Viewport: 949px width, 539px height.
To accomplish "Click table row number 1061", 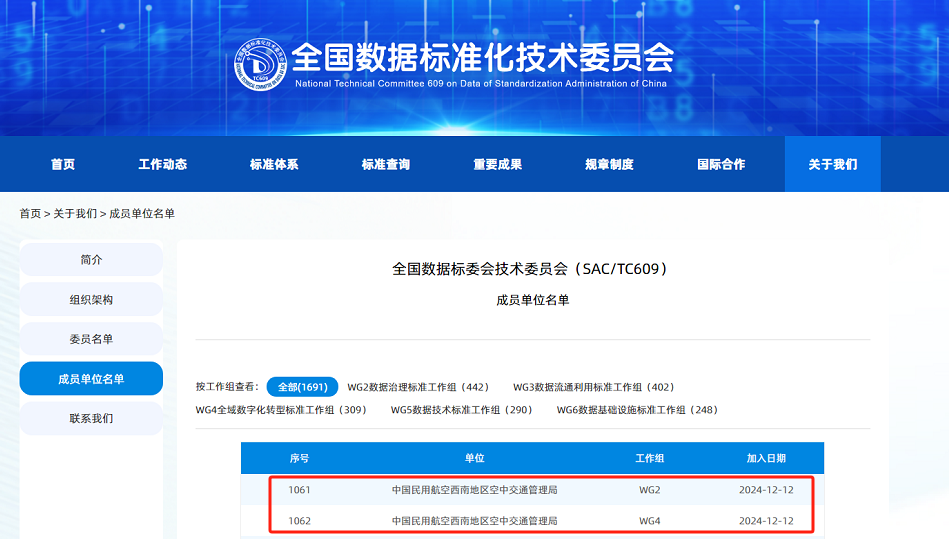I will [541, 490].
